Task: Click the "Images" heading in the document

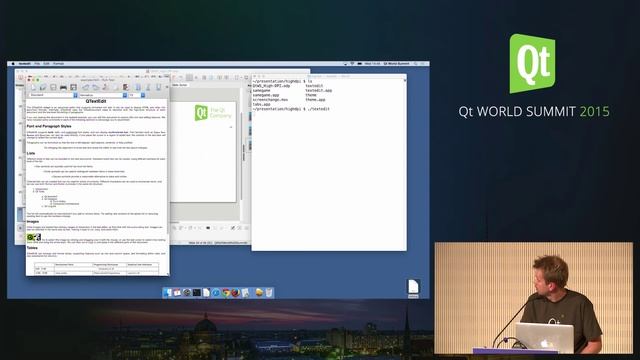Action: pyautogui.click(x=33, y=221)
